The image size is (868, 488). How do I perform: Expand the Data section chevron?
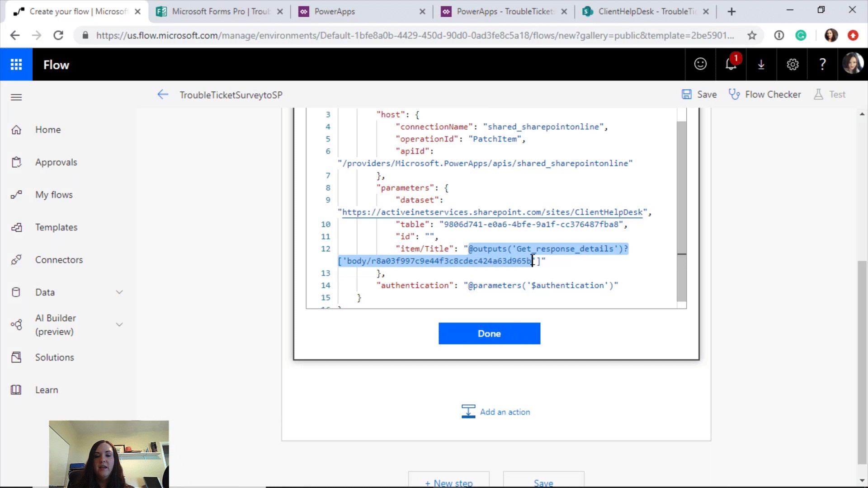point(119,292)
